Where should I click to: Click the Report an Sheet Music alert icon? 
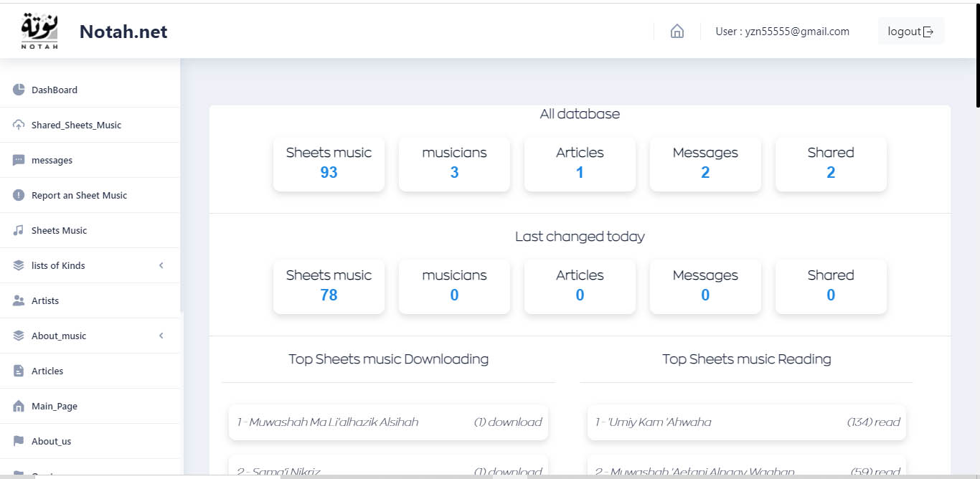coord(19,195)
